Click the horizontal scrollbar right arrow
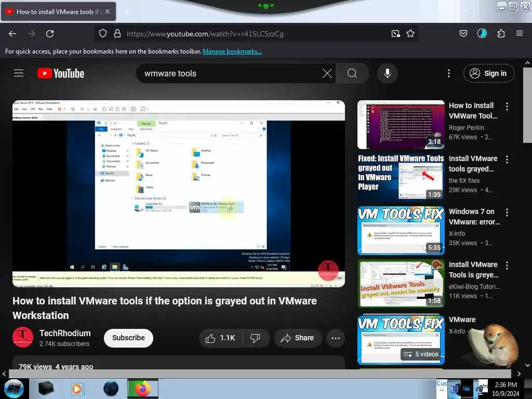This screenshot has width=532, height=399. coord(519,374)
